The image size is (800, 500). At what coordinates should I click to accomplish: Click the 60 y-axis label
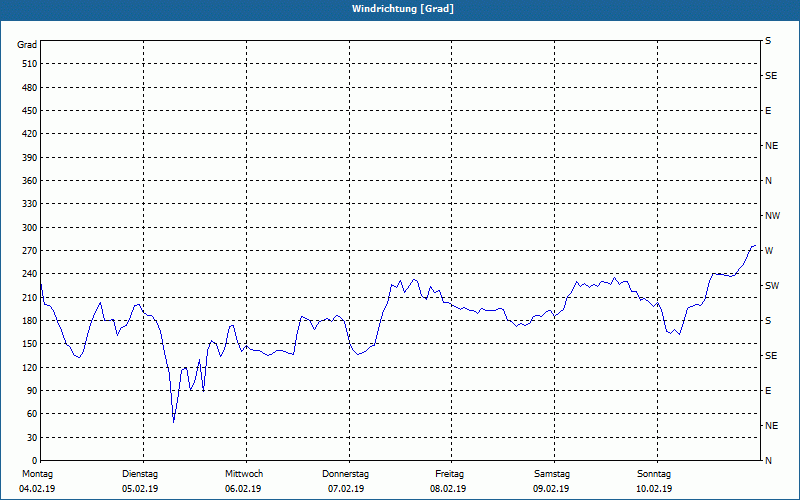pyautogui.click(x=32, y=413)
